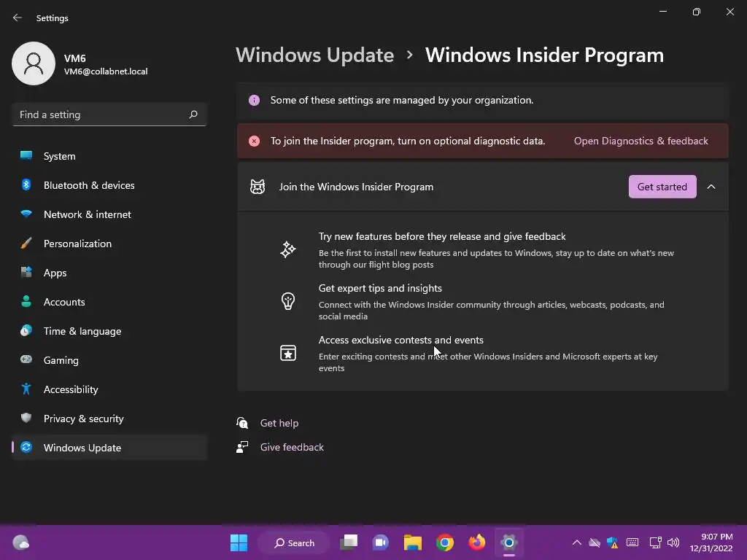Open the Windows Start menu
Screen dimensions: 747x560
coord(239,542)
